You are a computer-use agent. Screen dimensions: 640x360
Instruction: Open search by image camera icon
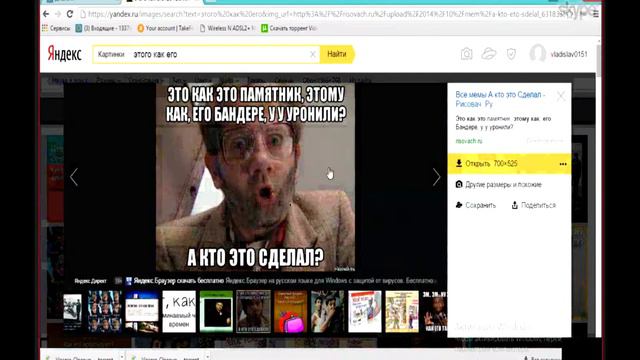(x=467, y=54)
